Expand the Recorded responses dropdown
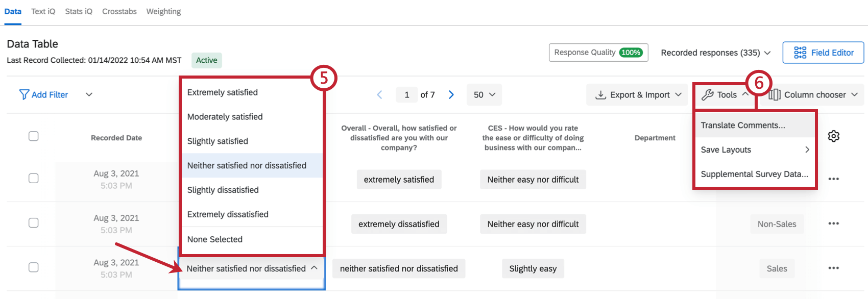Viewport: 868px width, 299px height. (715, 53)
